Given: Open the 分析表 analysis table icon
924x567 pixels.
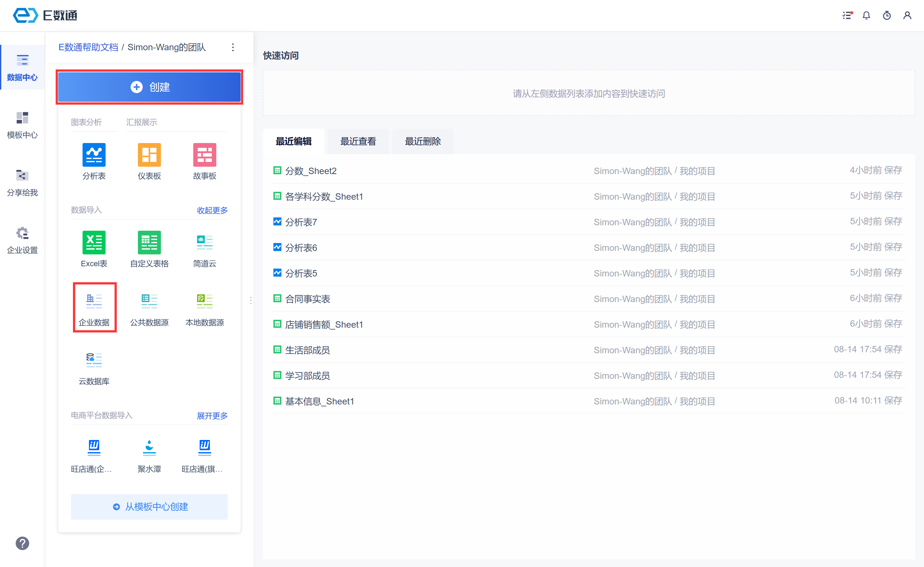Looking at the screenshot, I should 94,155.
